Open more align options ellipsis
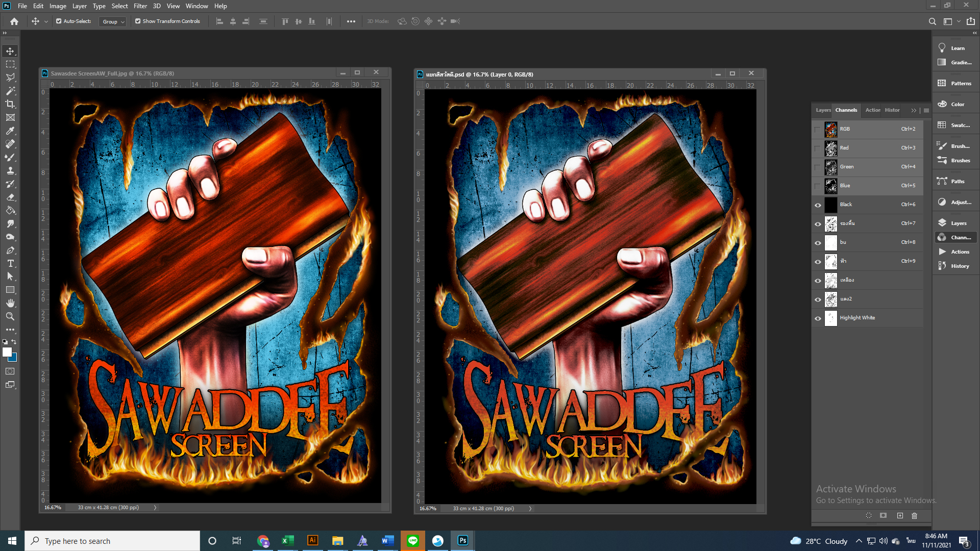This screenshot has height=551, width=980. click(x=351, y=21)
